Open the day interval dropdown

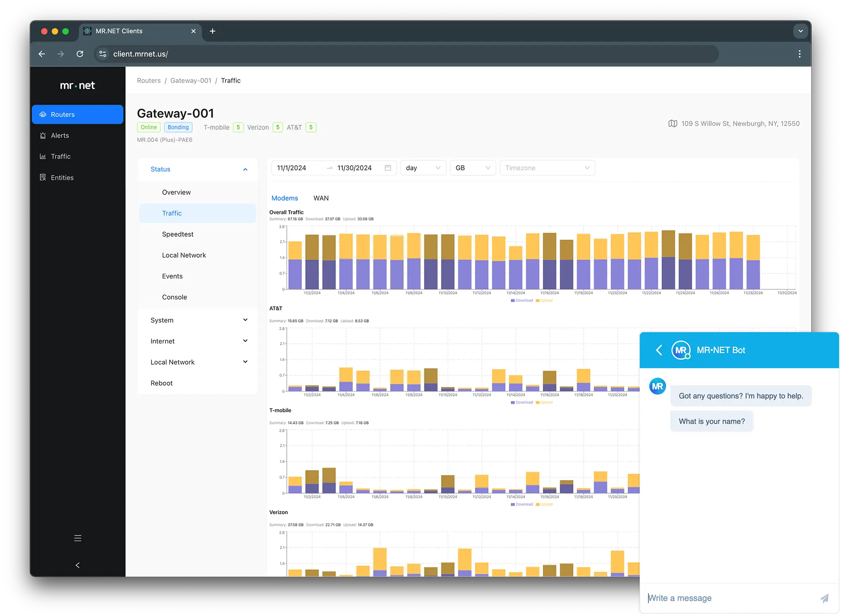click(x=423, y=168)
